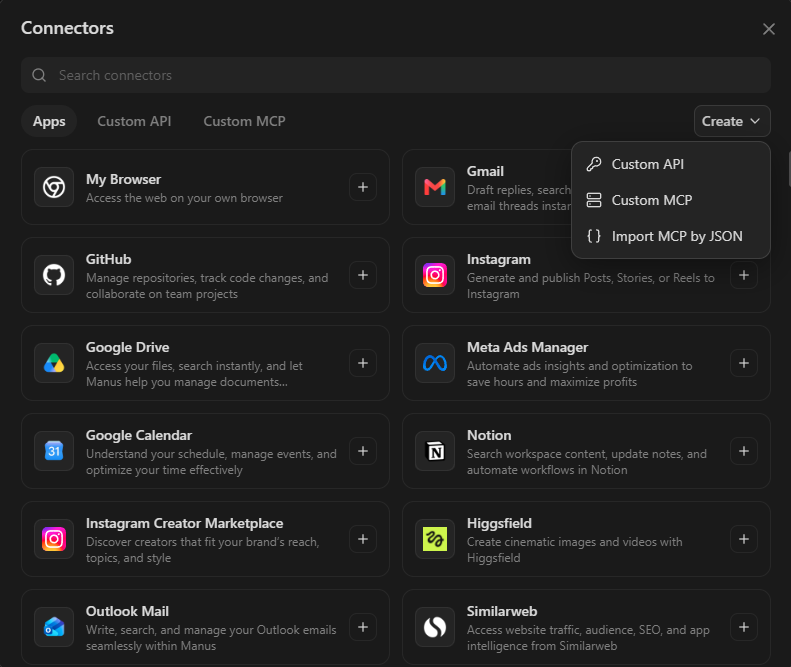Click the braces icon beside Import MCP
791x667 pixels.
[x=594, y=236]
